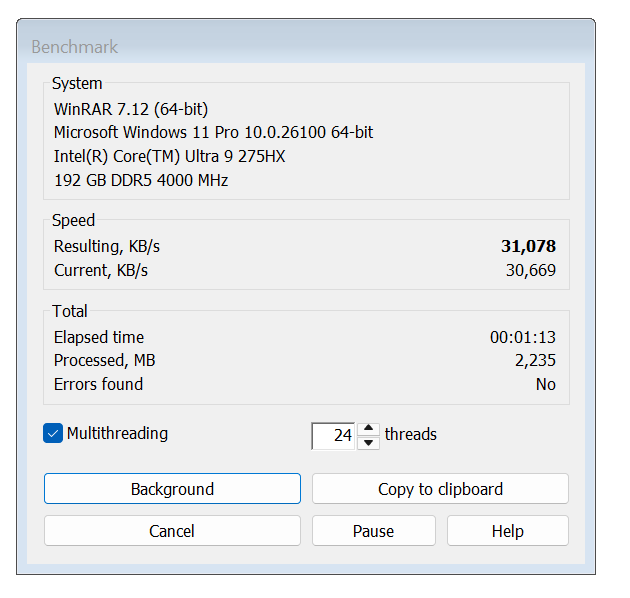Copy benchmark results to clipboard
630x598 pixels.
(x=440, y=489)
